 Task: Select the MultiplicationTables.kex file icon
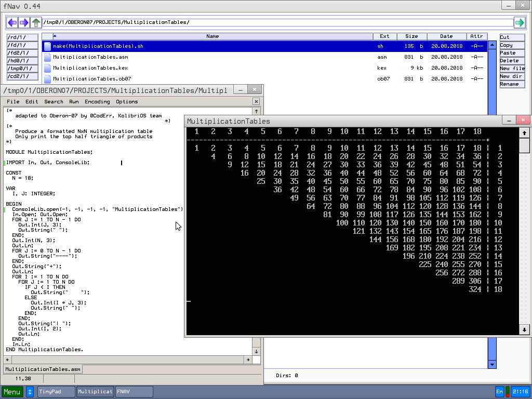pos(48,68)
